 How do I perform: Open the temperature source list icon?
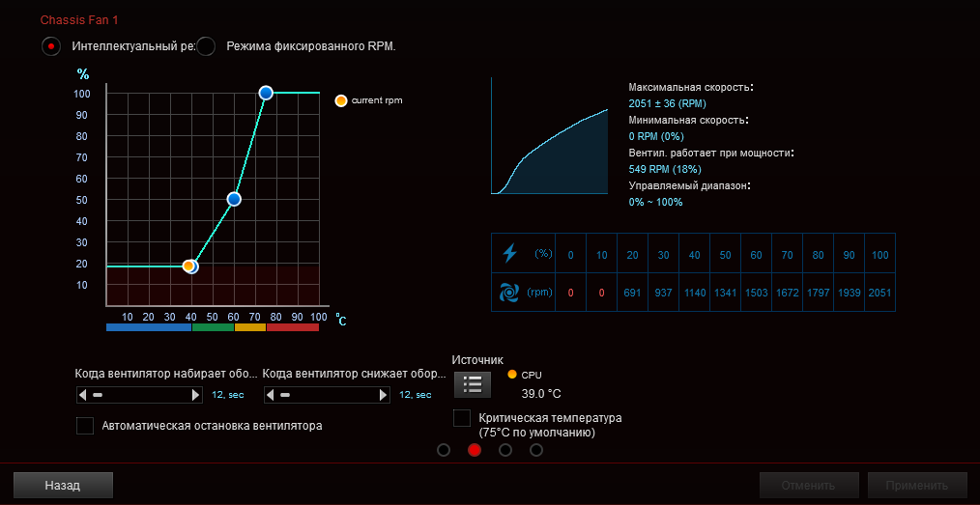473,384
